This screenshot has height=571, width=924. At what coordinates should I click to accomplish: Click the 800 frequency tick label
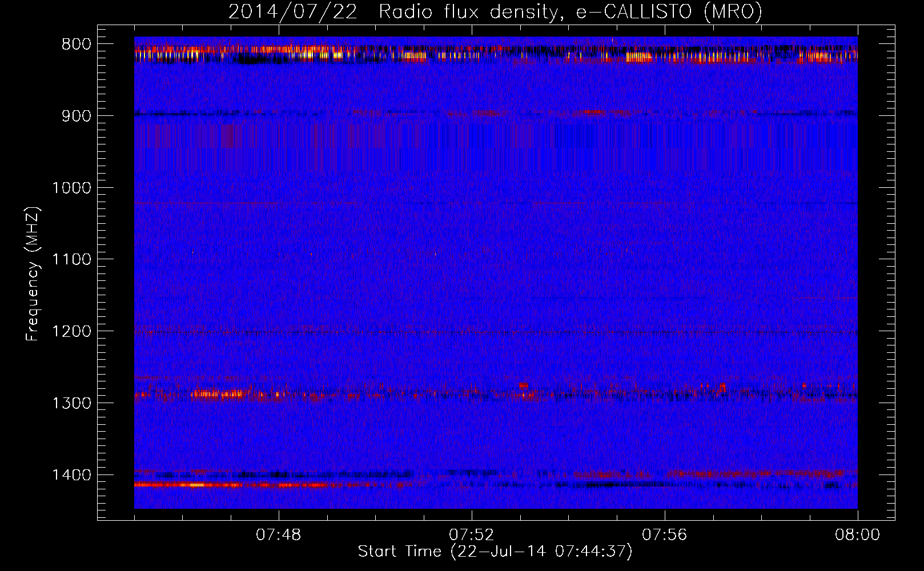77,45
